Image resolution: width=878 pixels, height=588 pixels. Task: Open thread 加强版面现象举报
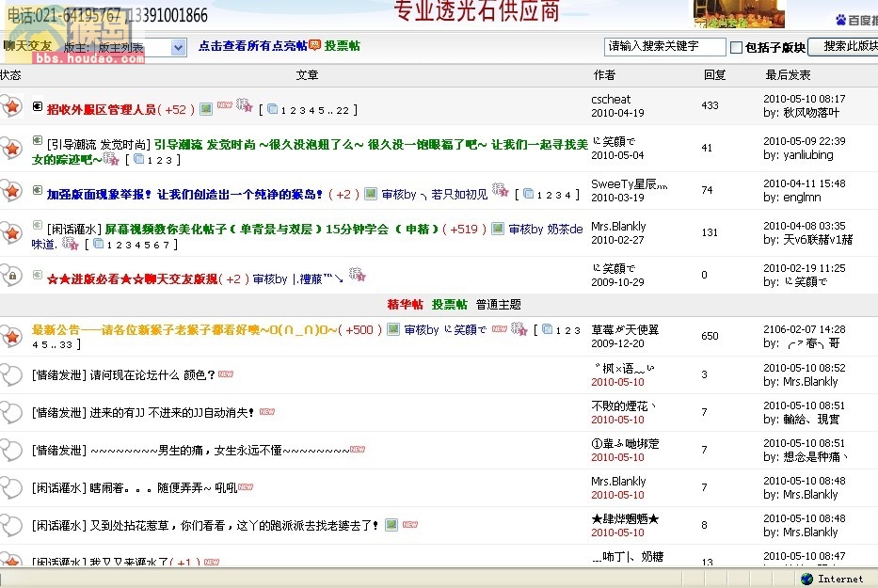[x=185, y=195]
